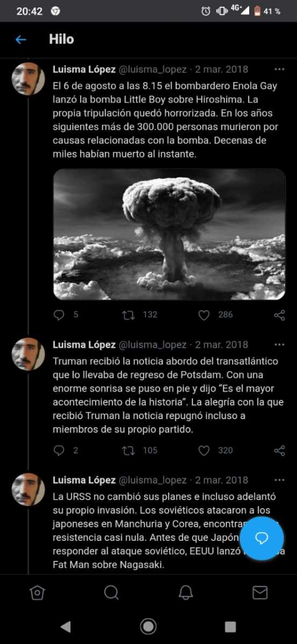
Task: Open reply on the Enola Gay tweet
Action: [59, 315]
